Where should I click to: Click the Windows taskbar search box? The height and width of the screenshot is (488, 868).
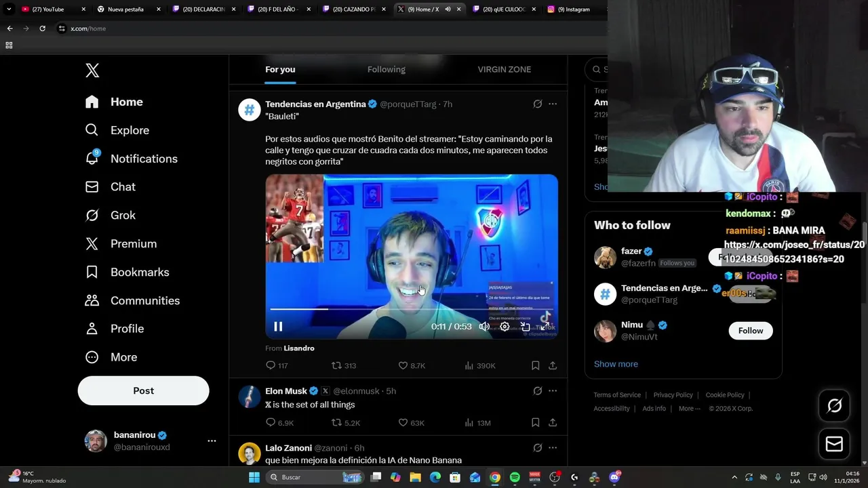[x=316, y=477]
